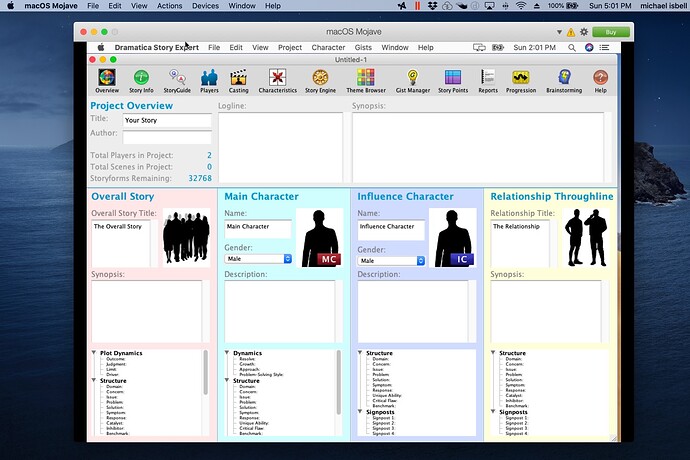This screenshot has height=460, width=690.
Task: Open the Notification Center list icon
Action: [x=604, y=48]
